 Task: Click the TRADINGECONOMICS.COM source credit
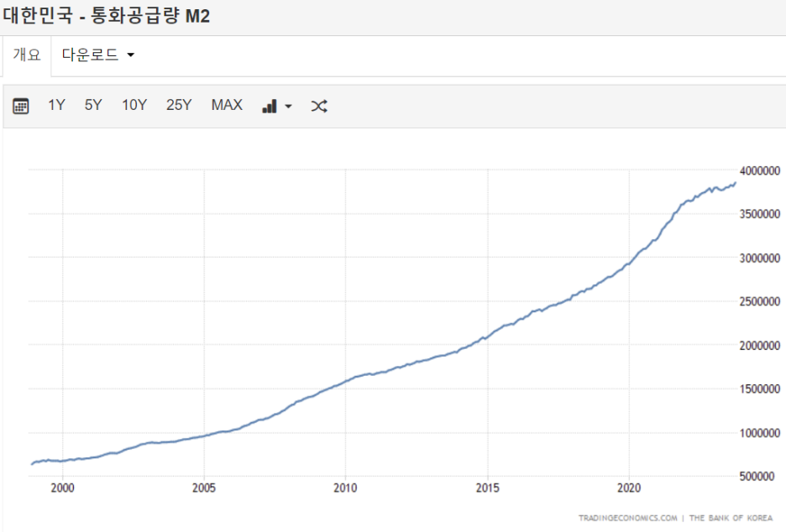(x=627, y=518)
